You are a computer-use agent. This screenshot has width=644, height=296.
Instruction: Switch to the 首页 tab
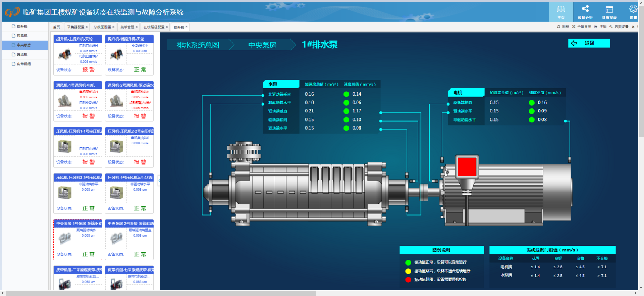click(56, 27)
